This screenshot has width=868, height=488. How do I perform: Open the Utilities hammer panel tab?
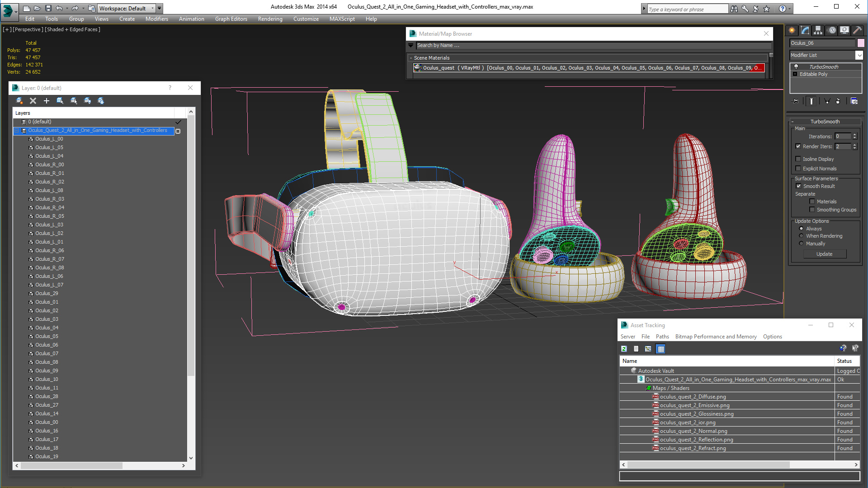coord(857,30)
